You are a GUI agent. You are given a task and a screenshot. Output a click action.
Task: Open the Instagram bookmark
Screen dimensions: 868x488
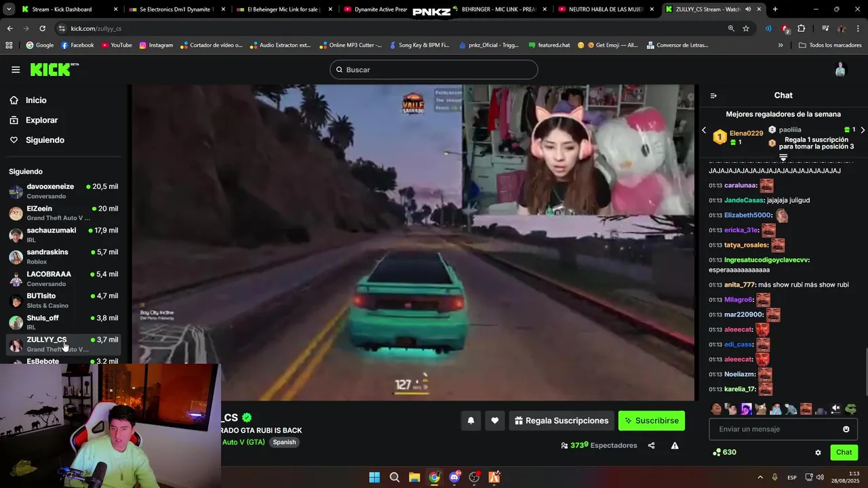[156, 45]
